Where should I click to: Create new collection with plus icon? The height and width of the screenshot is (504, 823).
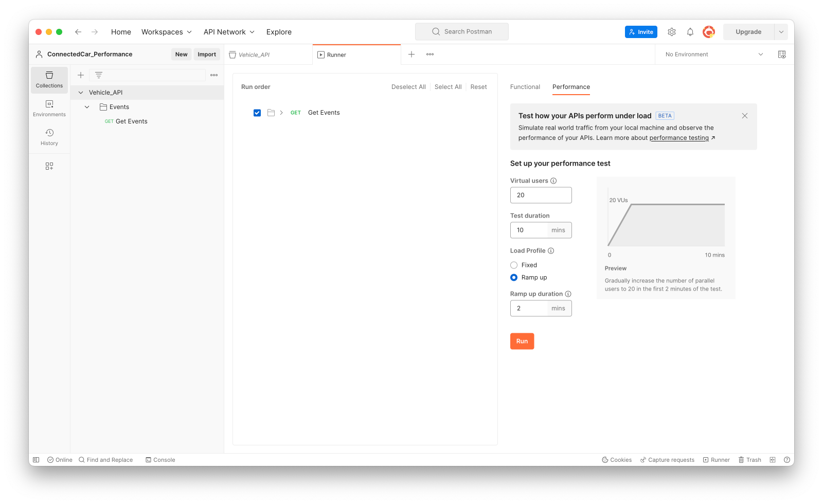(x=81, y=75)
